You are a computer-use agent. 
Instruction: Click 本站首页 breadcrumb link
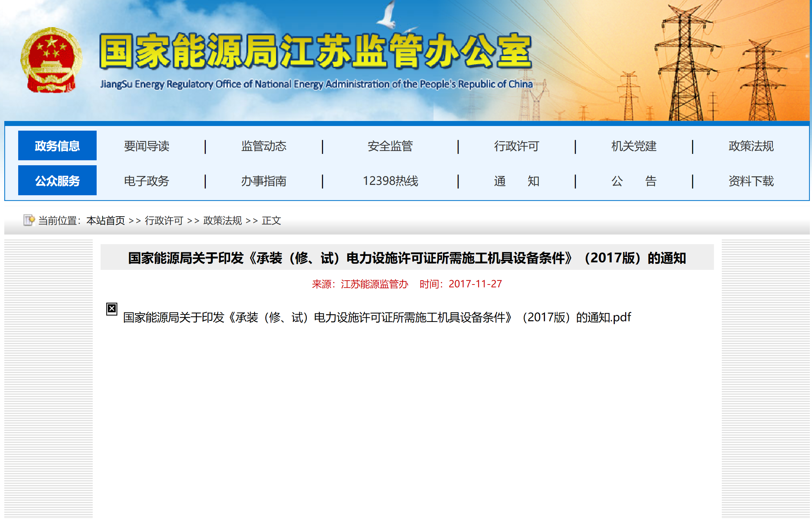106,221
